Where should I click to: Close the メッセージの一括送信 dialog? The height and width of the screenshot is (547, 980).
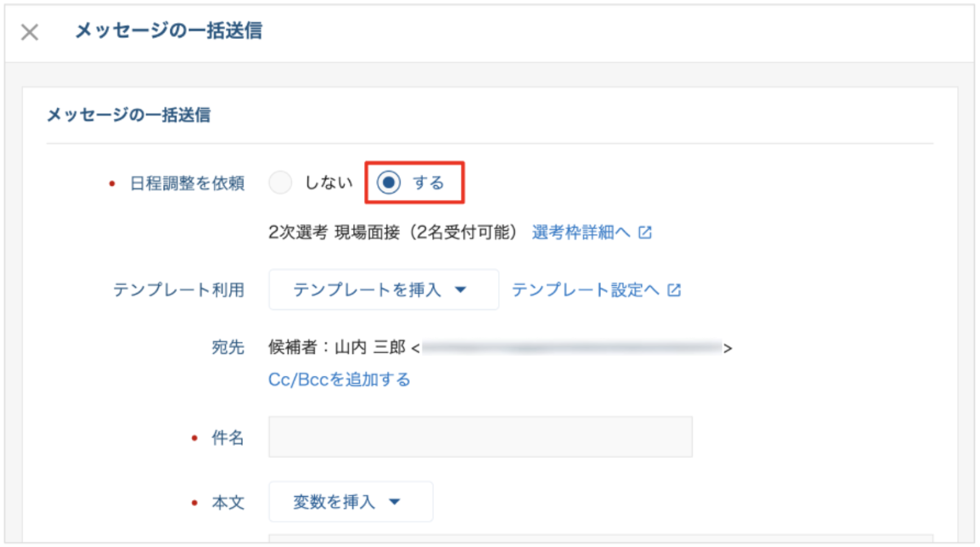[29, 32]
